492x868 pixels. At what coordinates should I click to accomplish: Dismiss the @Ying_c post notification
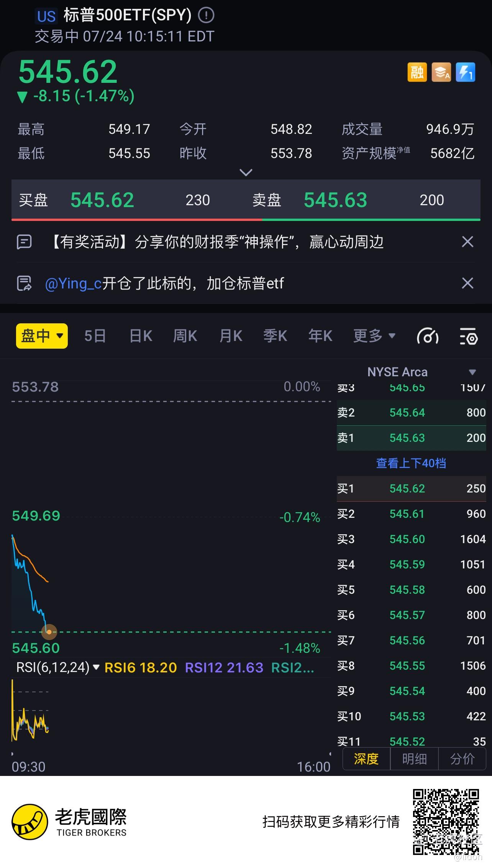pos(467,283)
